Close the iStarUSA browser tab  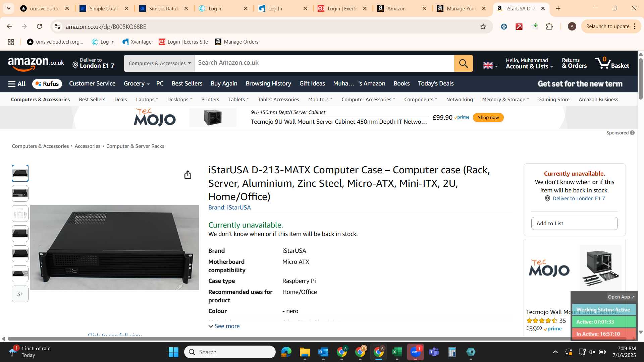point(543,8)
